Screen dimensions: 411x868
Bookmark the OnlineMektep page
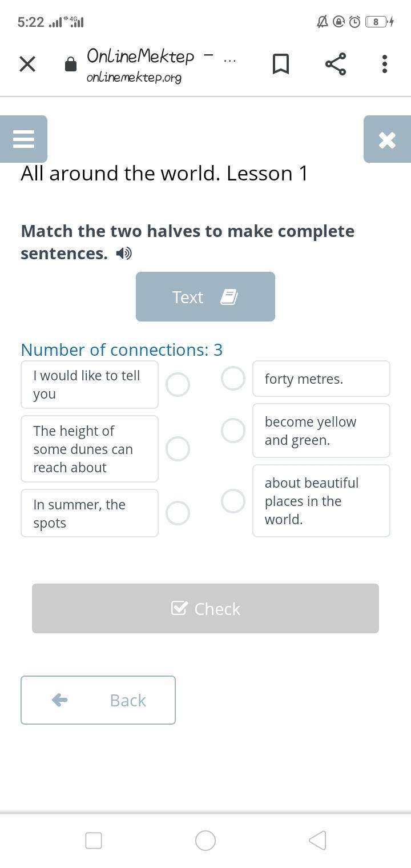point(280,64)
